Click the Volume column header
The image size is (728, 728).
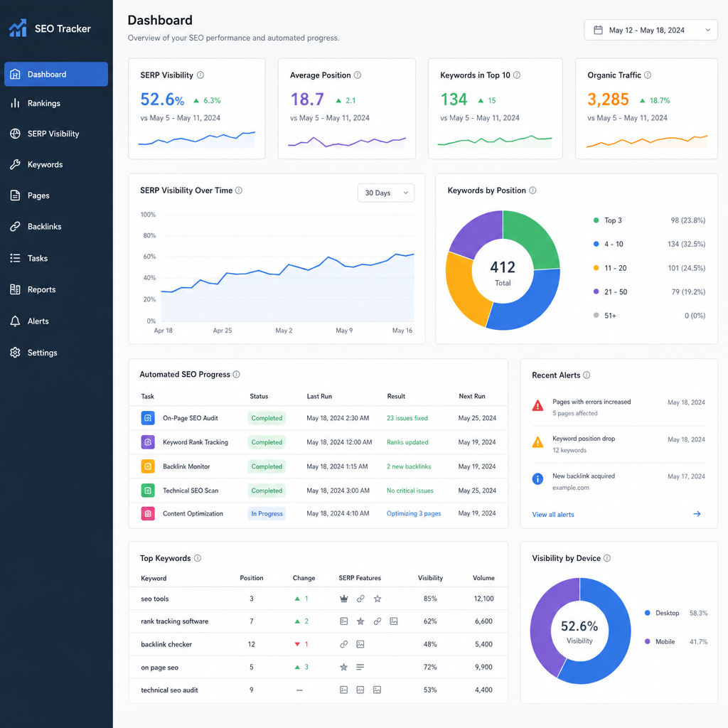[483, 578]
